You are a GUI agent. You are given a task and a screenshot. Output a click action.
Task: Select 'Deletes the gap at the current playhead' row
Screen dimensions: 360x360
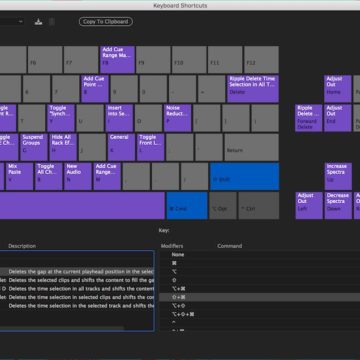[x=77, y=272]
